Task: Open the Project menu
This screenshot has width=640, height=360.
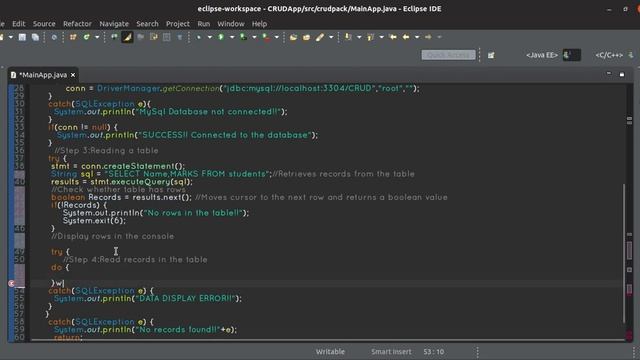Action: tap(178, 24)
